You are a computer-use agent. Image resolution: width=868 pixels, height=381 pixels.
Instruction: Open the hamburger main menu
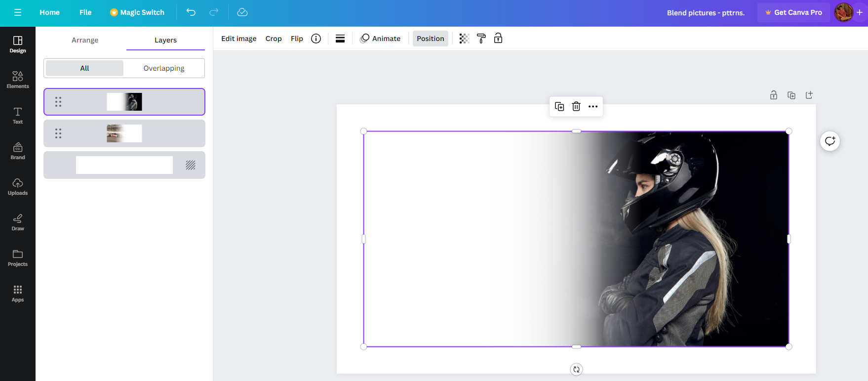(x=18, y=12)
